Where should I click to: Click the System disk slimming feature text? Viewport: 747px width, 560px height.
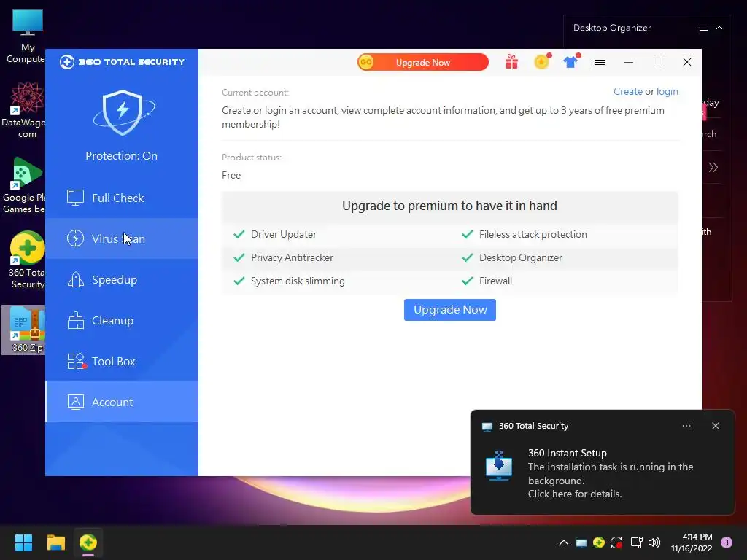click(x=298, y=281)
